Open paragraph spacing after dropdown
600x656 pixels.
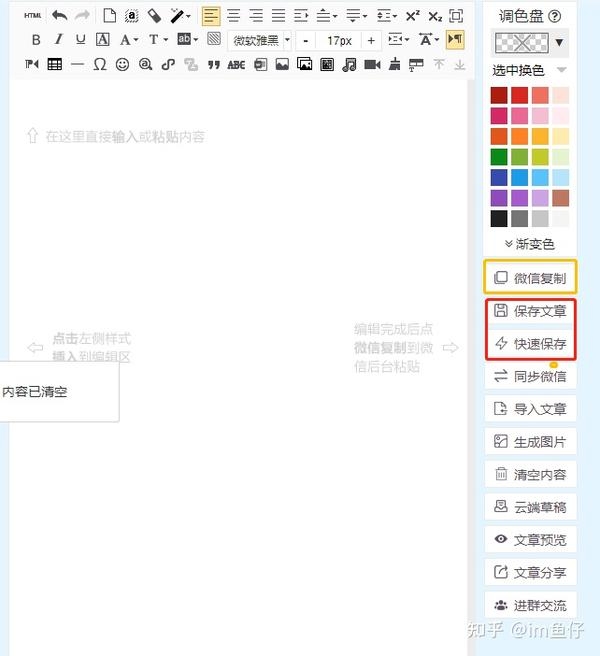(x=356, y=16)
